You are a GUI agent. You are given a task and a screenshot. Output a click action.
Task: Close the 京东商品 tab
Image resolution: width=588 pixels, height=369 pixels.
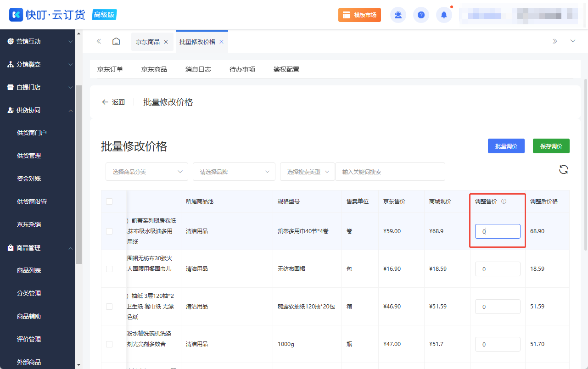(x=166, y=42)
